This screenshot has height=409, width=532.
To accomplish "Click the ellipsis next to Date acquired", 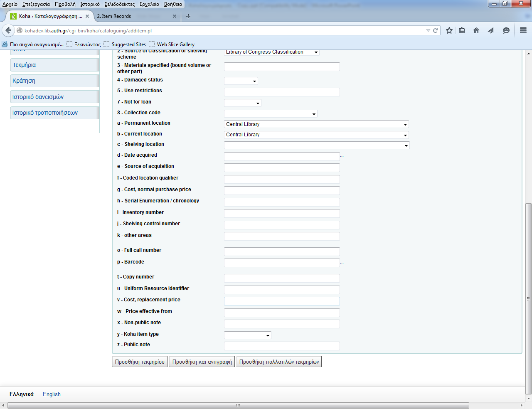I will [342, 157].
